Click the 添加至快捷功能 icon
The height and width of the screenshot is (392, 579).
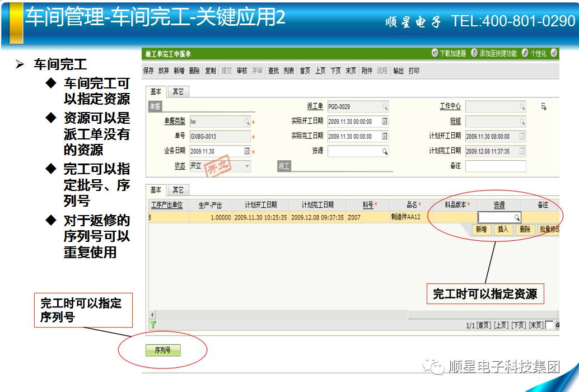coord(474,53)
